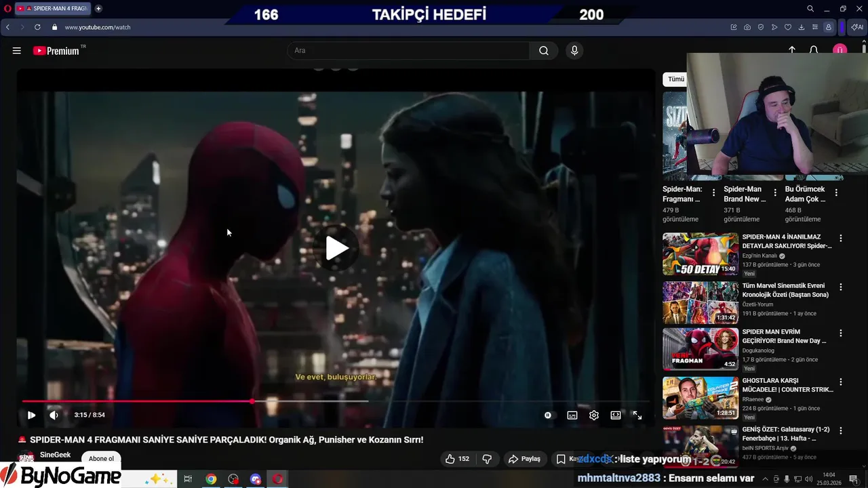Dislike the video with thumbs down
Image resolution: width=868 pixels, height=488 pixels.
487,459
